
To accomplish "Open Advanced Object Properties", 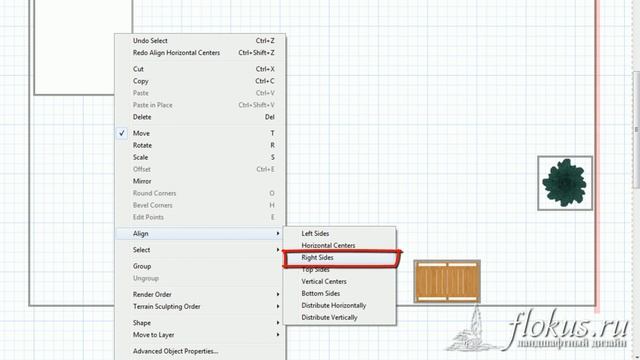I will tap(200, 351).
